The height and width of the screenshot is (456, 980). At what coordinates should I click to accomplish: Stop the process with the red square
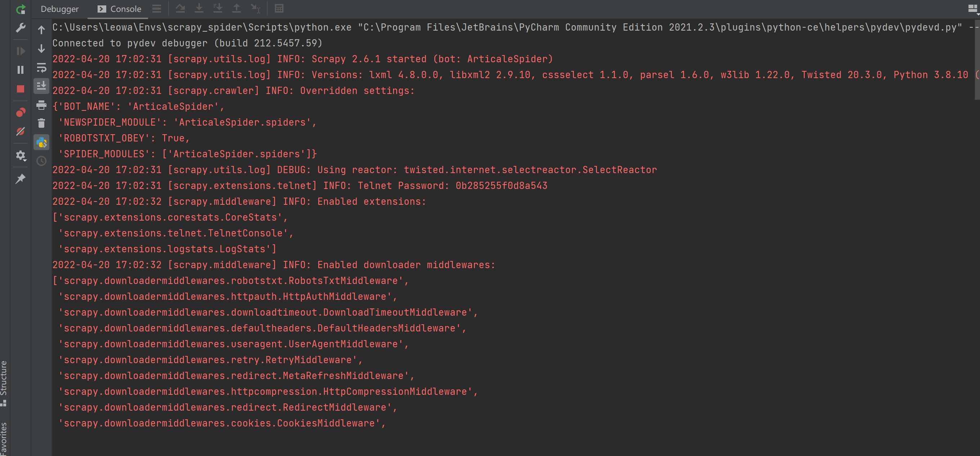21,89
